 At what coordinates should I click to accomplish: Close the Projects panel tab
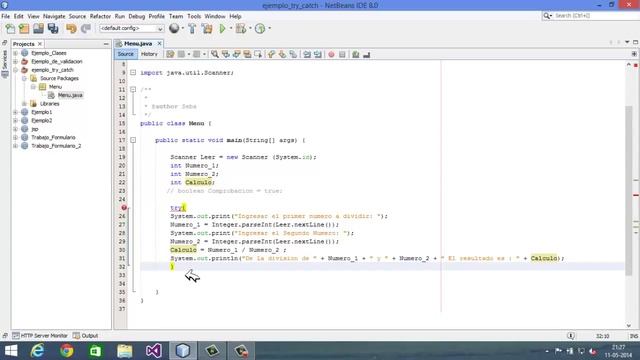[x=40, y=44]
